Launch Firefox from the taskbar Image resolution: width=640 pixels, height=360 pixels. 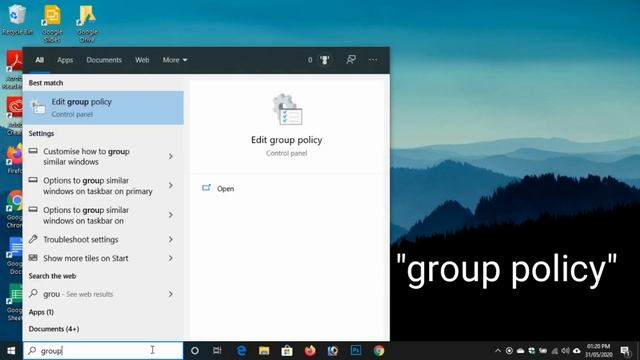310,351
